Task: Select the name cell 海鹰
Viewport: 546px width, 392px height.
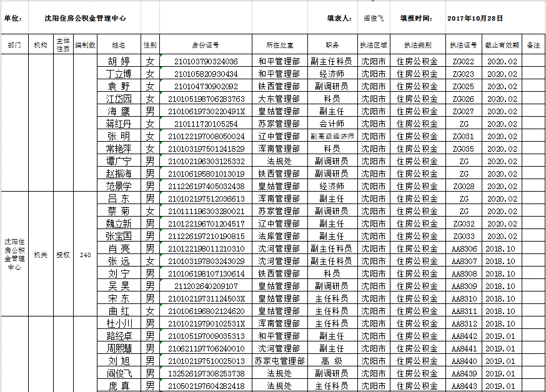Action: pyautogui.click(x=119, y=111)
